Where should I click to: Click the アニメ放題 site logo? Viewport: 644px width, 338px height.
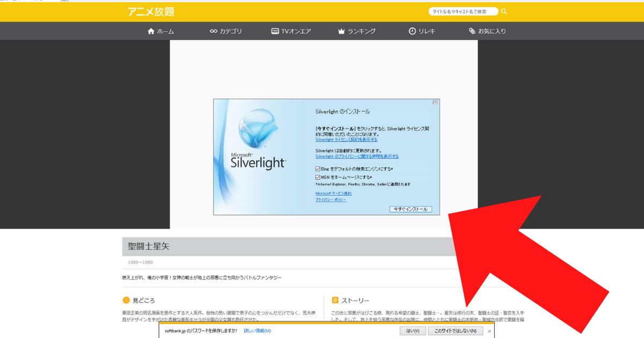pos(151,12)
